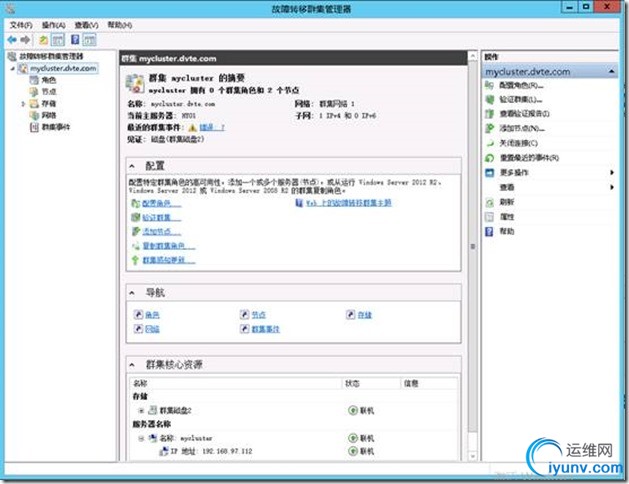Select 群集事件 in the left tree
This screenshot has height=484, width=629.
point(56,127)
